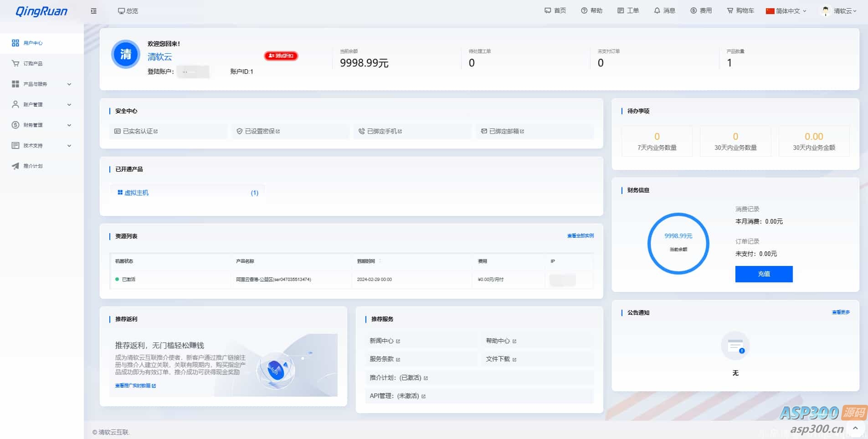
Task: Open the 虚拟主机 product entry
Action: click(187, 193)
